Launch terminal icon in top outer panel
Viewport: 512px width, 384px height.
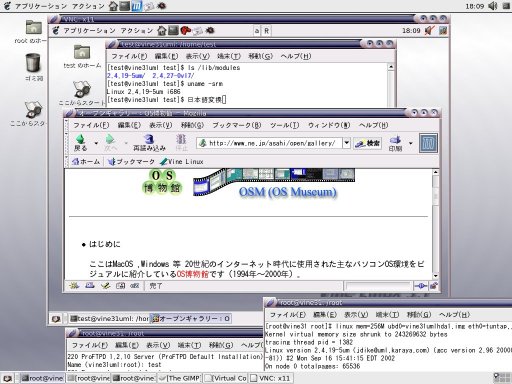coord(124,6)
